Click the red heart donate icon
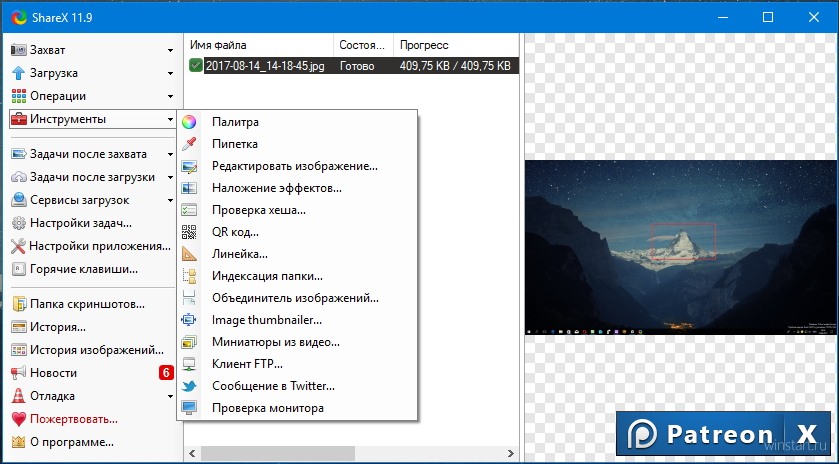839x464 pixels. tap(19, 419)
